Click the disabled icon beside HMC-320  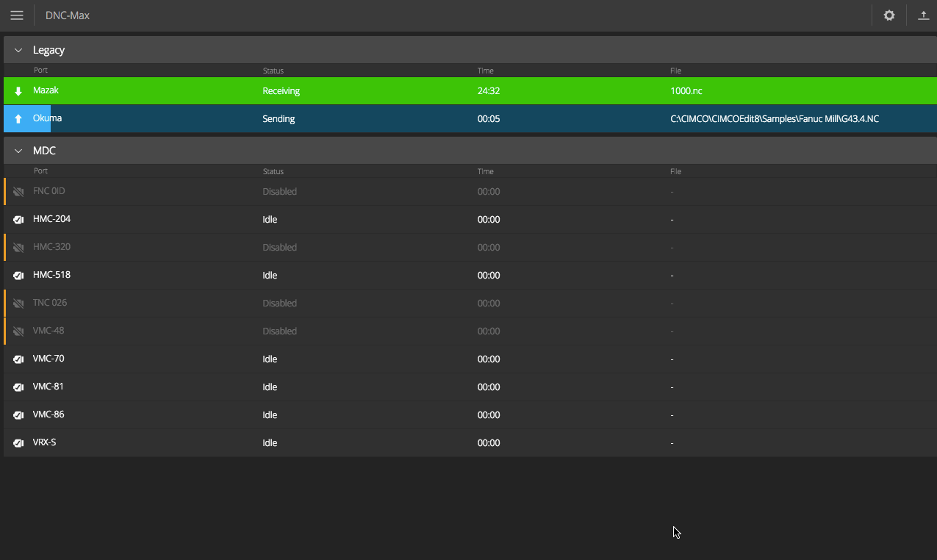(x=18, y=248)
